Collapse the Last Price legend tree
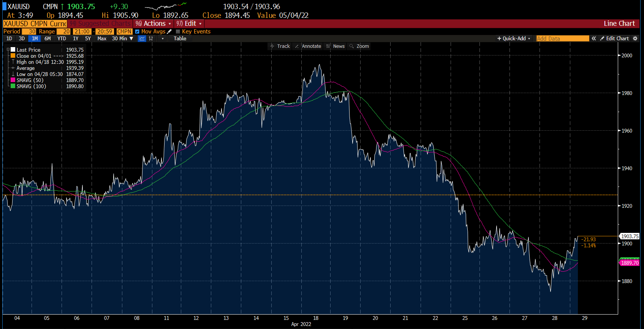Screen dimensions: 644x329 point(8,49)
